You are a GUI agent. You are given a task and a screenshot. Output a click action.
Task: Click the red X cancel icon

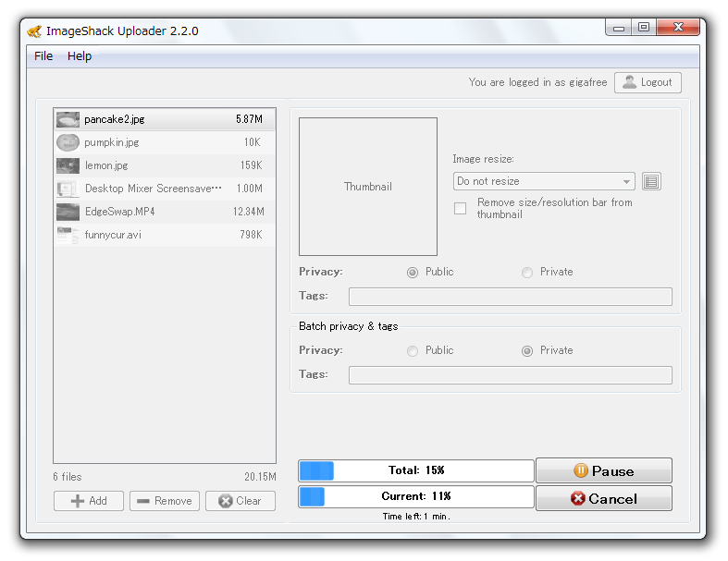pos(578,498)
